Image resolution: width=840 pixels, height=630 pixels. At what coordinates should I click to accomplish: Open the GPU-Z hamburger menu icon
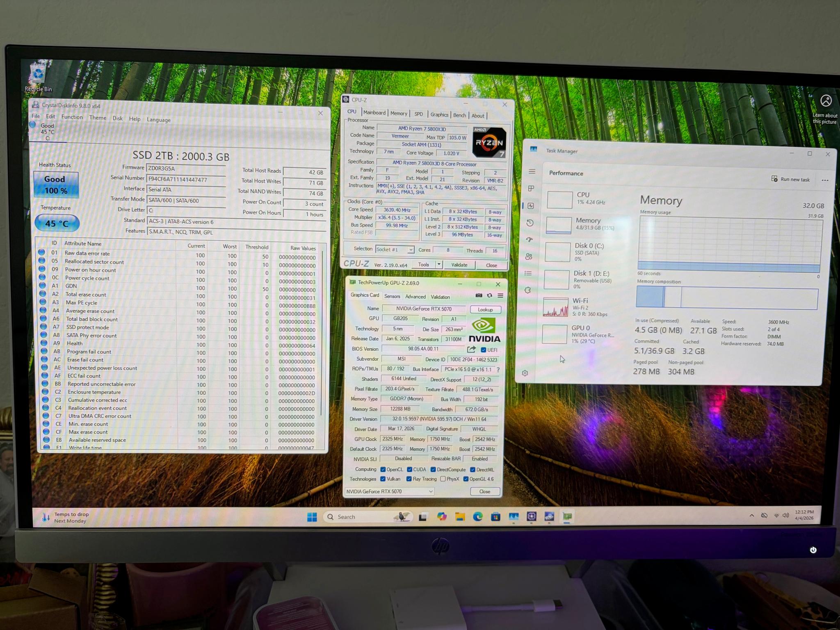tap(500, 295)
